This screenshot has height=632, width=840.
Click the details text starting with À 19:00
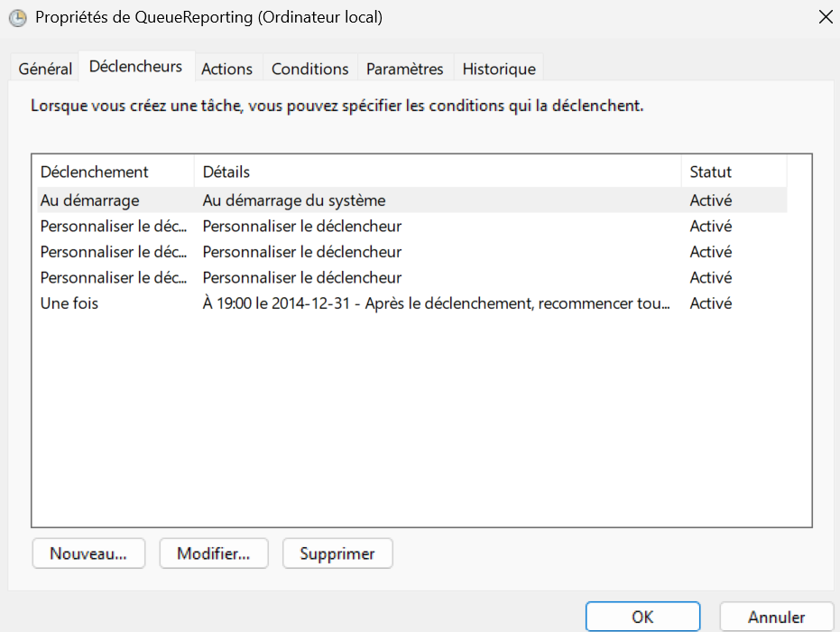point(437,303)
